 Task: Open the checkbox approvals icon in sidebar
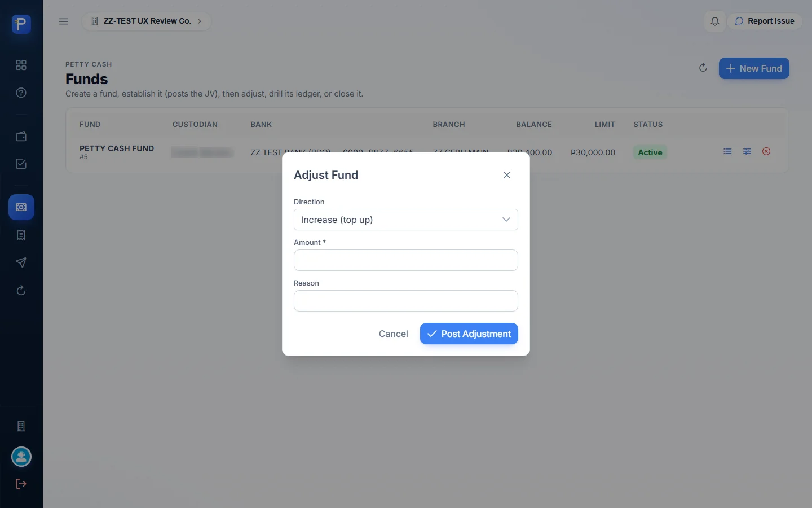point(21,164)
